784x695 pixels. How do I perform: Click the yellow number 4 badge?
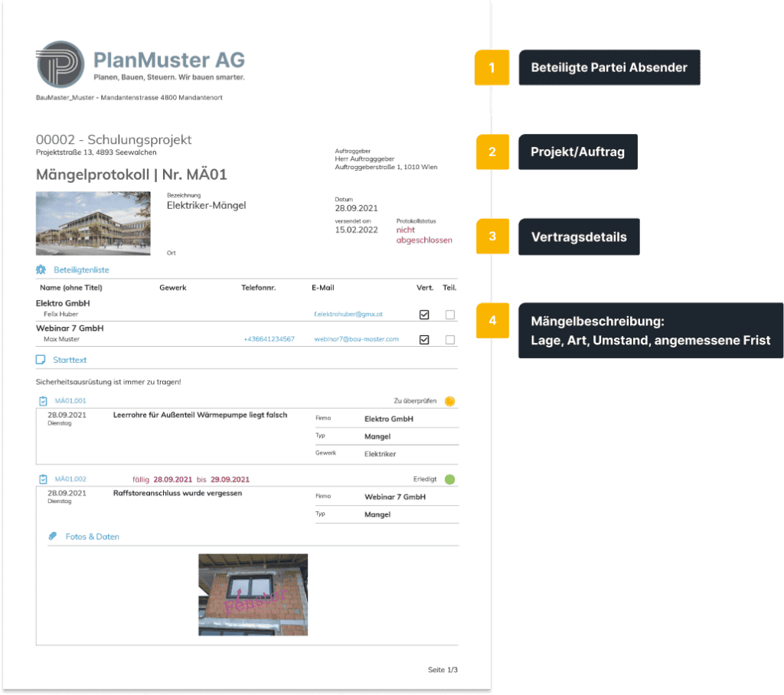[492, 321]
